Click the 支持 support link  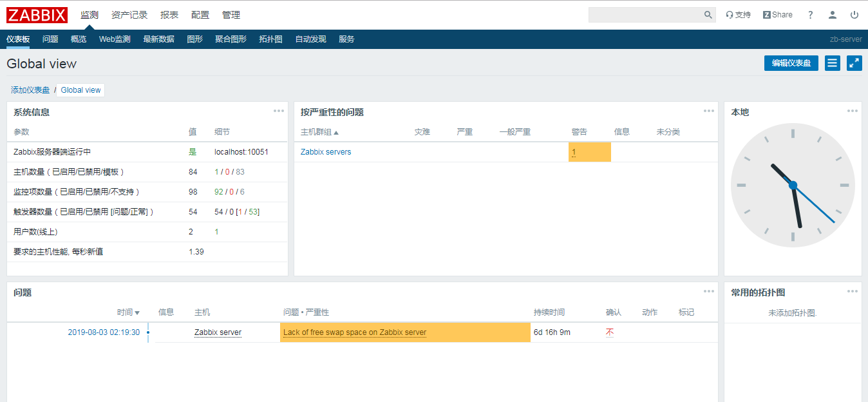point(738,15)
